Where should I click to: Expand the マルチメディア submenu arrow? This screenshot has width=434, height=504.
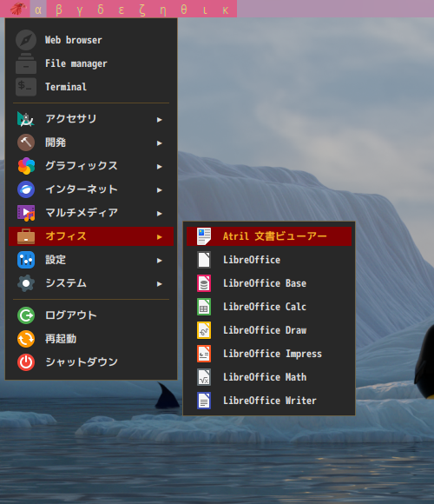[x=159, y=214]
